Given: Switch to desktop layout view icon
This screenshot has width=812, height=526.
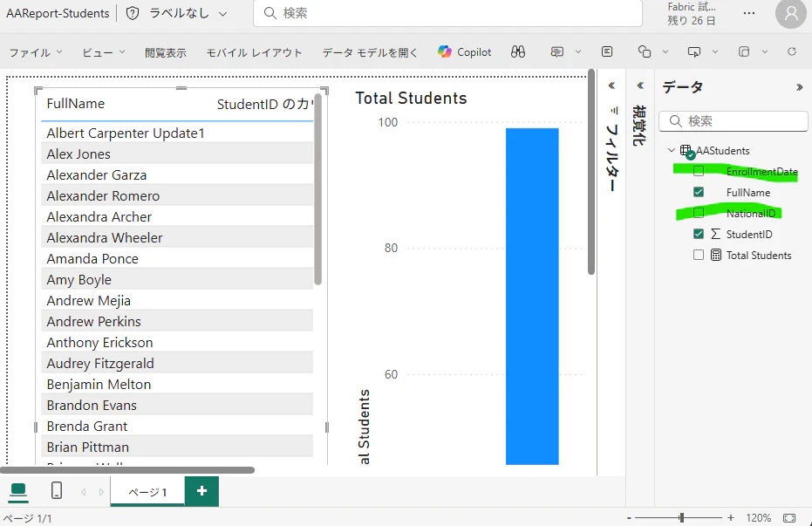Looking at the screenshot, I should [x=18, y=490].
